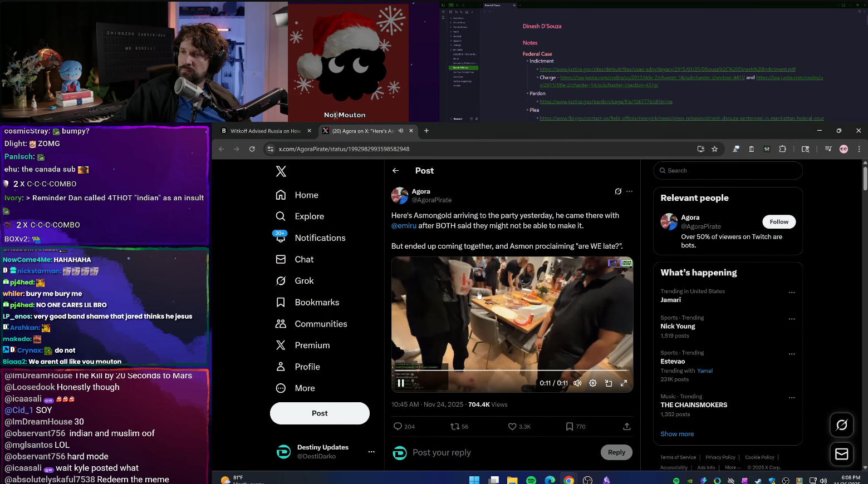868x484 pixels.
Task: Open a new browser tab
Action: 426,131
